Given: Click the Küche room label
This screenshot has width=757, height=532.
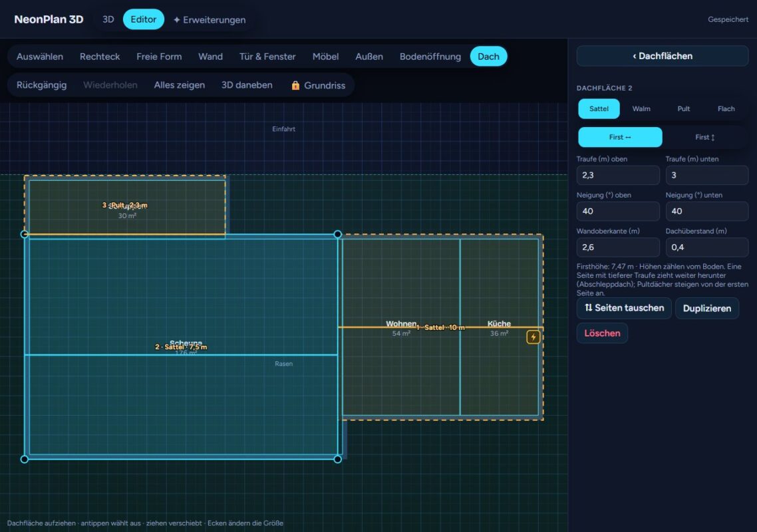Looking at the screenshot, I should (x=499, y=323).
